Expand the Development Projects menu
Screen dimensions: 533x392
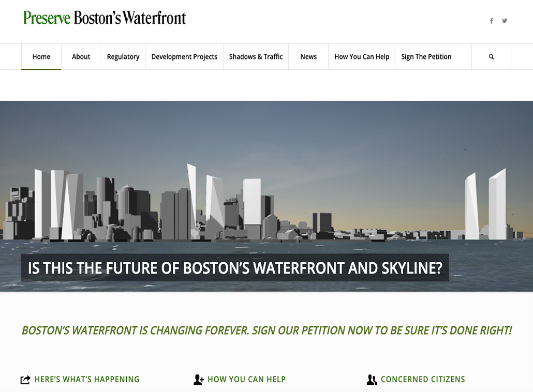point(184,57)
